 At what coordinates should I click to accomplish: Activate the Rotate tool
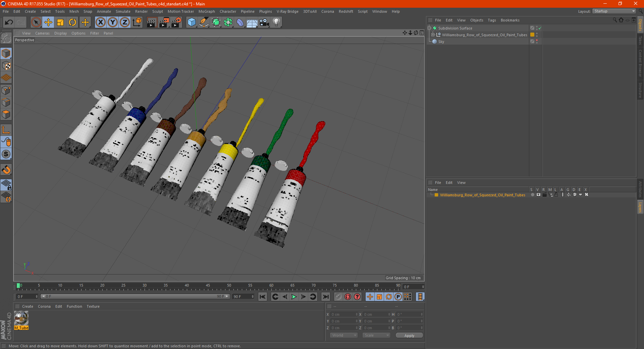pos(72,22)
